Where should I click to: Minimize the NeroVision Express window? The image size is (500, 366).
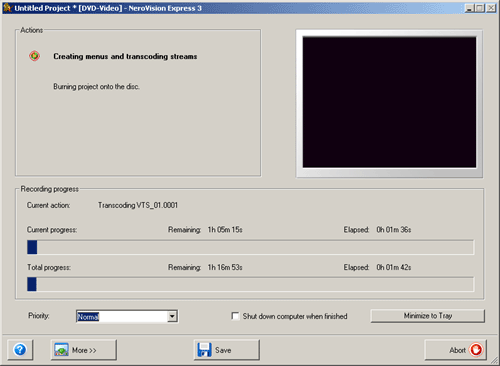click(469, 8)
